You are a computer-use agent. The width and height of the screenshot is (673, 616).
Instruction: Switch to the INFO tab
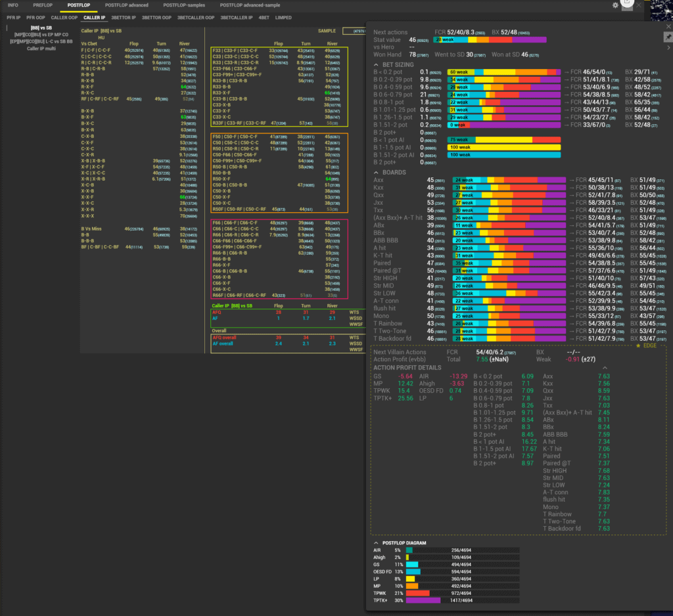(x=13, y=5)
